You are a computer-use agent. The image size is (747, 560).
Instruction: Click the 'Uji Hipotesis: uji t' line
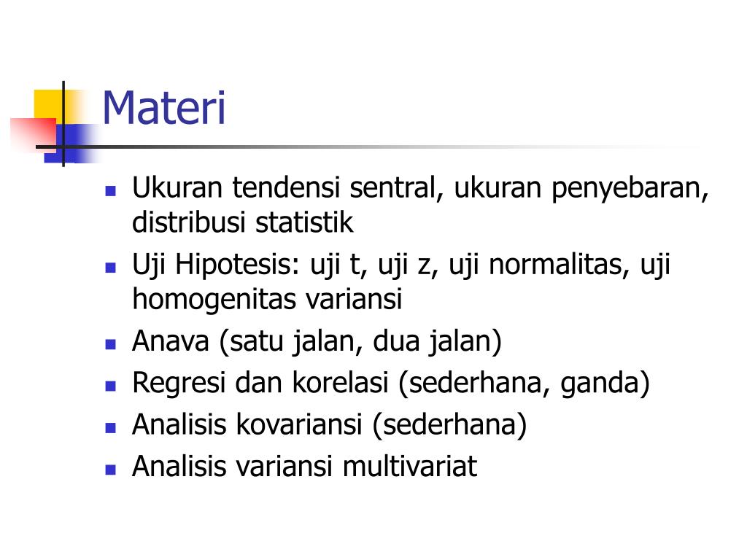tap(401, 265)
